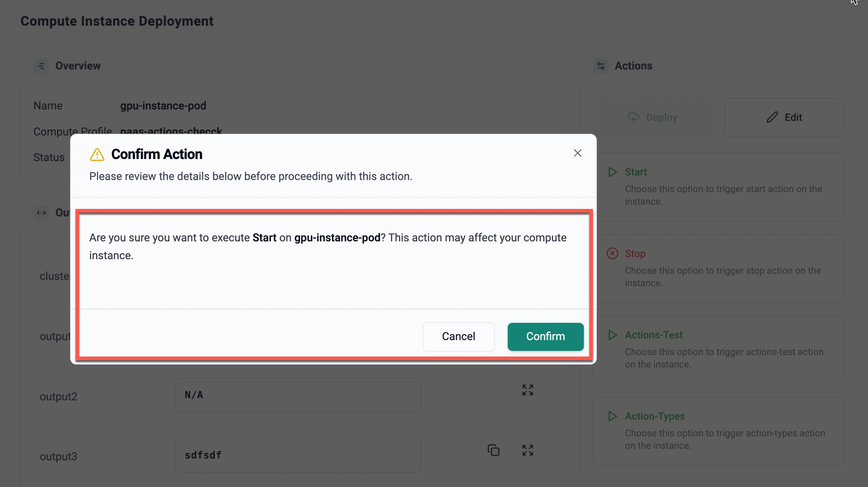Screen dimensions: 868x487
Task: Click the red Stop action icon
Action: pos(612,253)
